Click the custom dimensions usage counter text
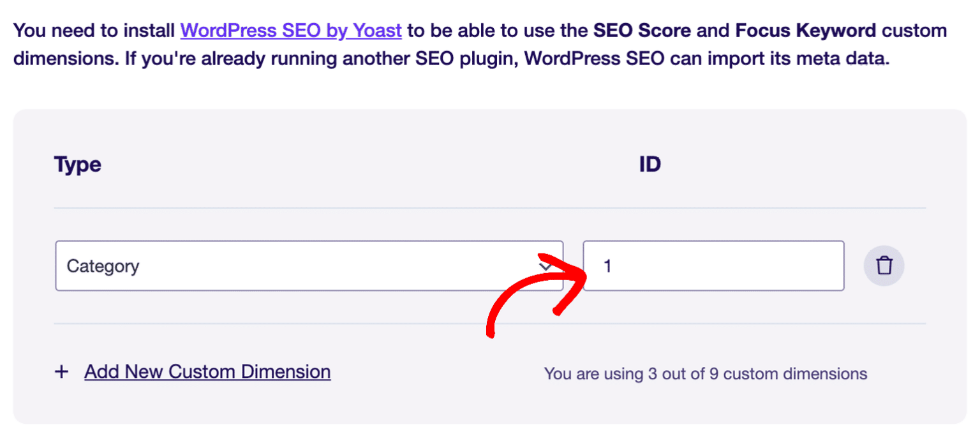Image resolution: width=980 pixels, height=434 pixels. coord(704,373)
